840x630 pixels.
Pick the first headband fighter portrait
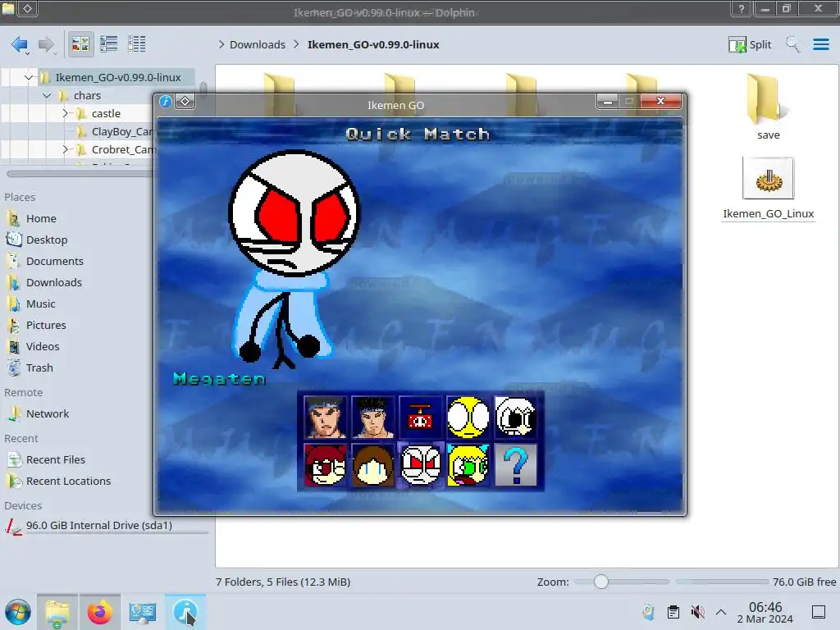[325, 418]
